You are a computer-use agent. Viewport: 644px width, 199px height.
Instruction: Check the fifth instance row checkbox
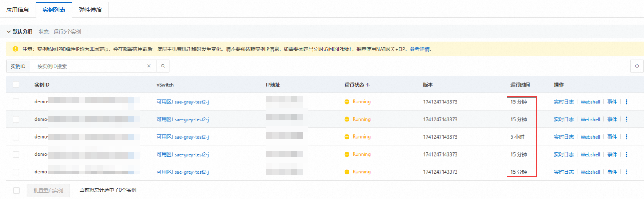coord(16,172)
